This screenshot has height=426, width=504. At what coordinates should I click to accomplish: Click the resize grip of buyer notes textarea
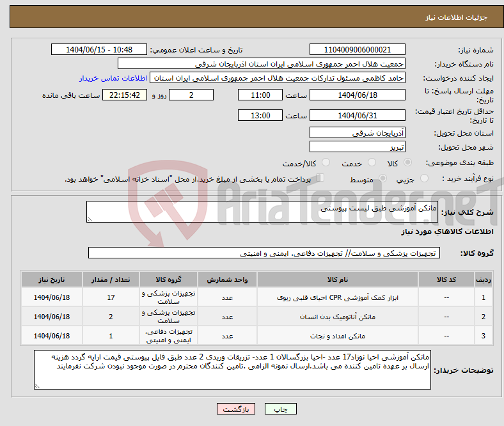(37, 386)
